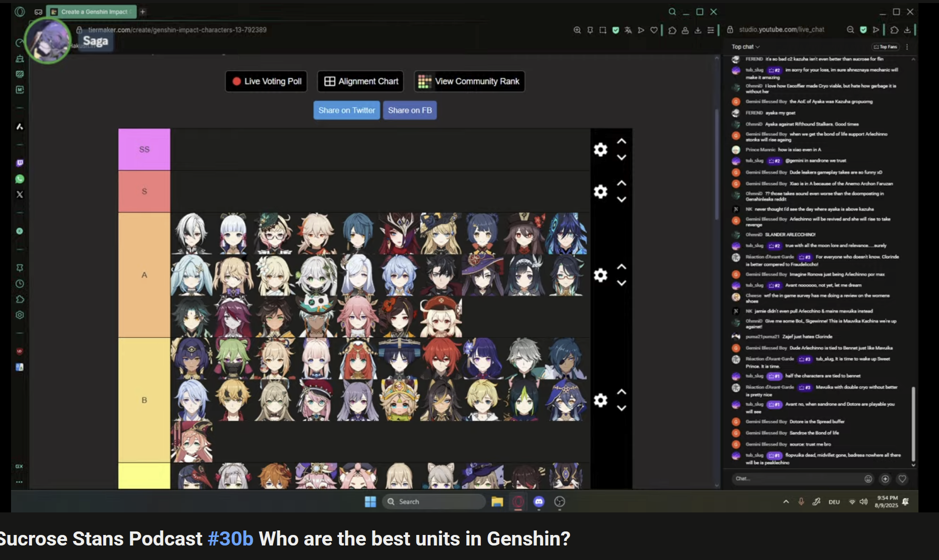Open downloads in the tiermaker window toolbar

[698, 30]
